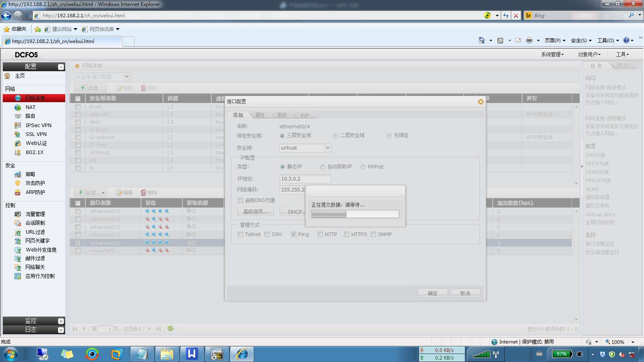Screen dimensions: 644x362
Task: Open the 路由 routing icon
Action: pos(18,116)
